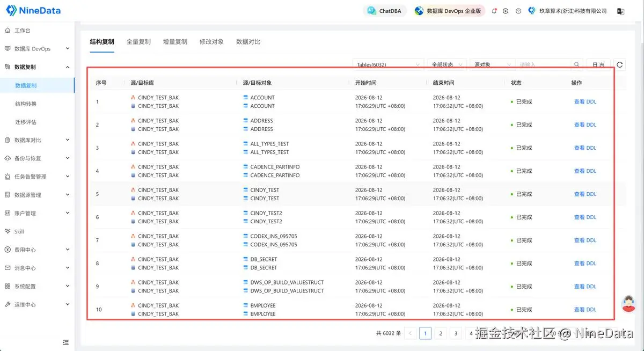Launch the ChatDBA assistant
644x351 pixels.
point(385,11)
